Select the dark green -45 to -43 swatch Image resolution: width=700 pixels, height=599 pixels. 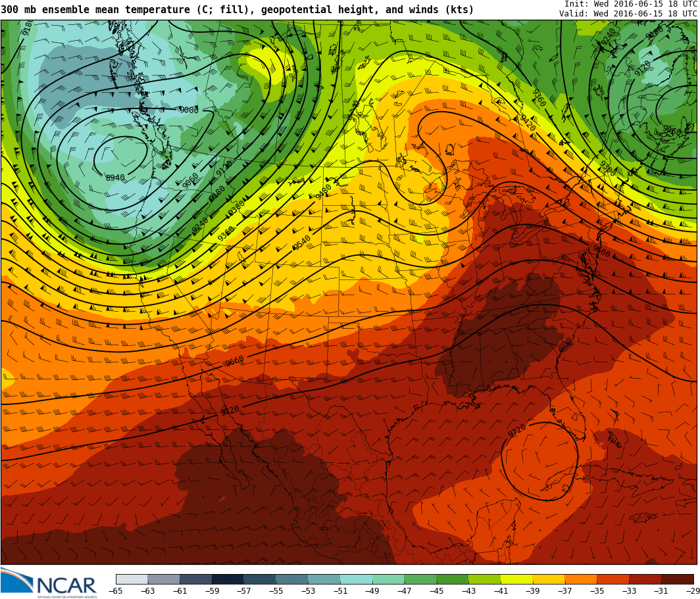tap(453, 579)
